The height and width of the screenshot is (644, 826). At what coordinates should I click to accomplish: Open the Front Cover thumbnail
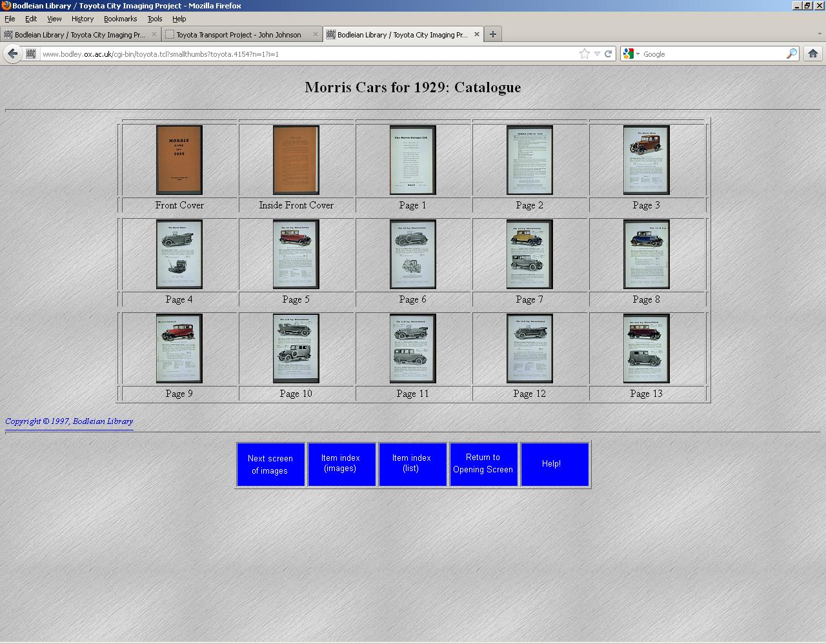click(179, 160)
